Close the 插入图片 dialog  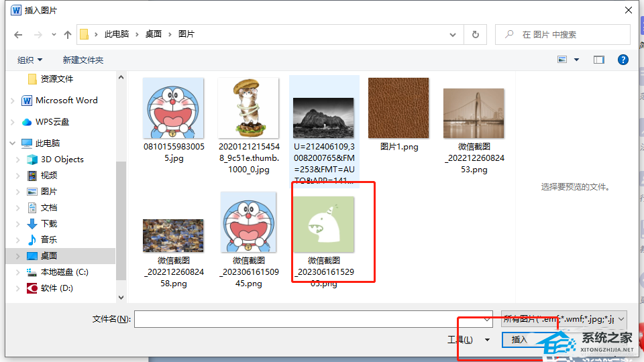[629, 10]
